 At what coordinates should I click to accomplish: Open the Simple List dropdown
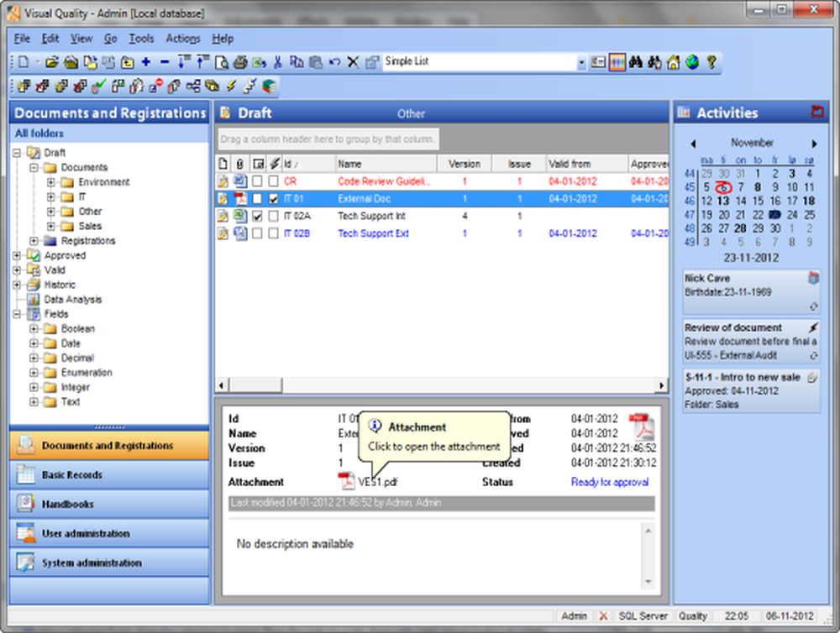(581, 62)
